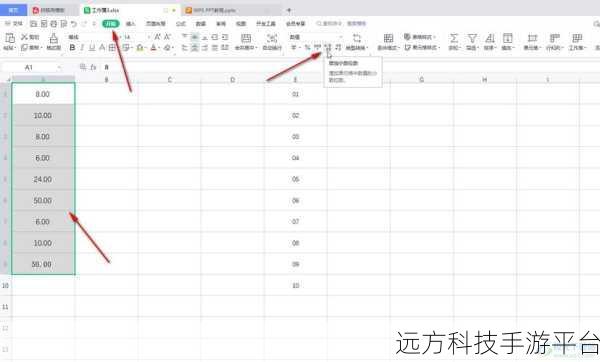The height and width of the screenshot is (362, 600).
Task: Expand the fill color dropdown arrow
Action: click(x=146, y=48)
